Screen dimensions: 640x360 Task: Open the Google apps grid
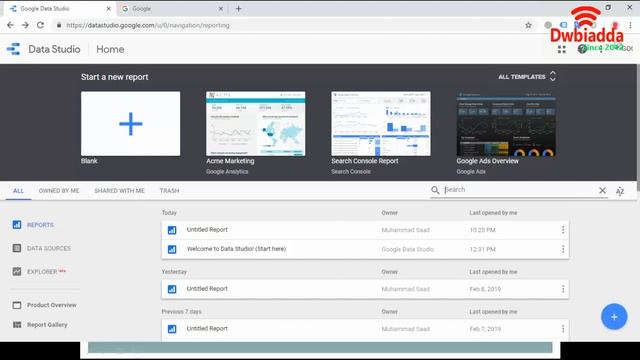pos(562,49)
